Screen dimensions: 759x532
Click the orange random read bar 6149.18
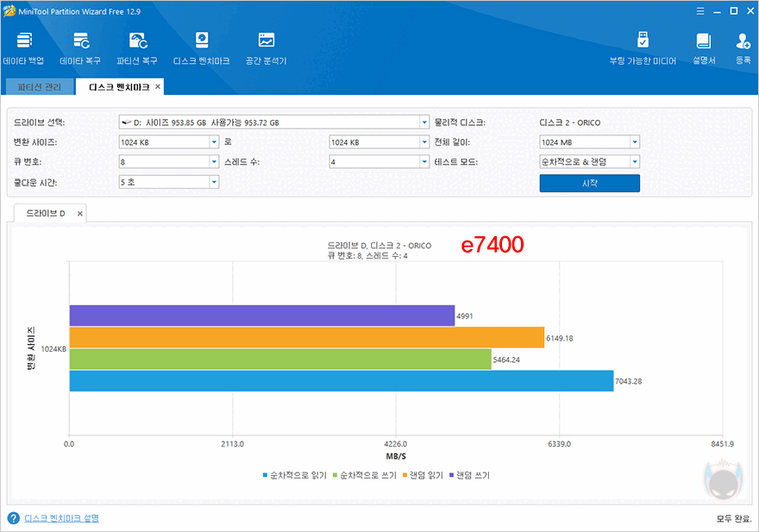point(307,337)
